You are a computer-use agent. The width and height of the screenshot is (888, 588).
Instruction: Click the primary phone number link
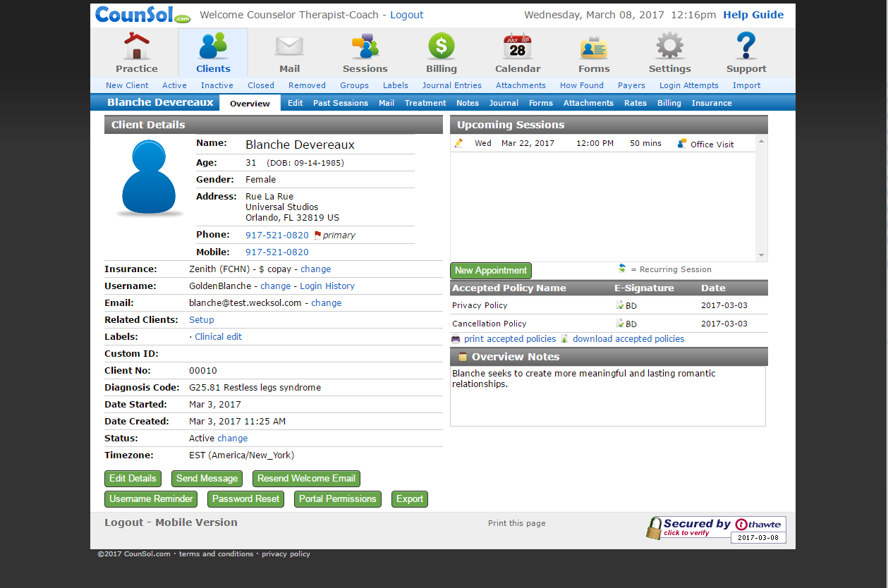(x=277, y=235)
